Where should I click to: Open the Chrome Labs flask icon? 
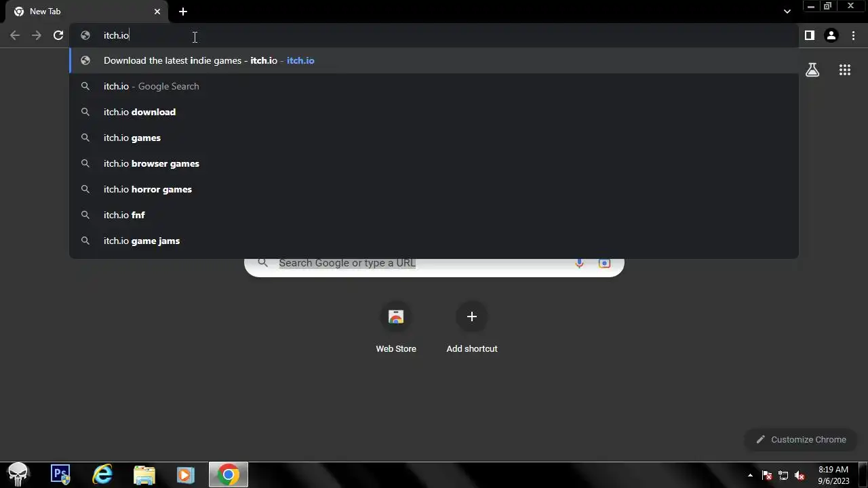coord(812,70)
